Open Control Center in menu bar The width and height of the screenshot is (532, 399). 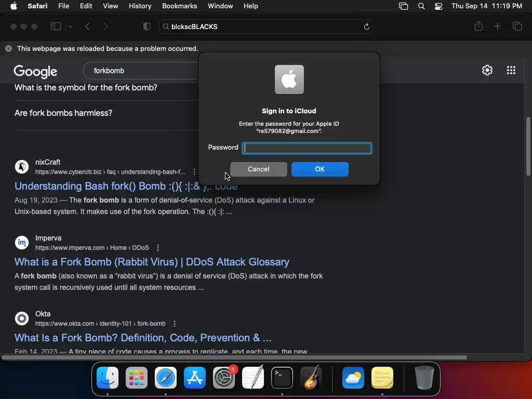pos(438,6)
